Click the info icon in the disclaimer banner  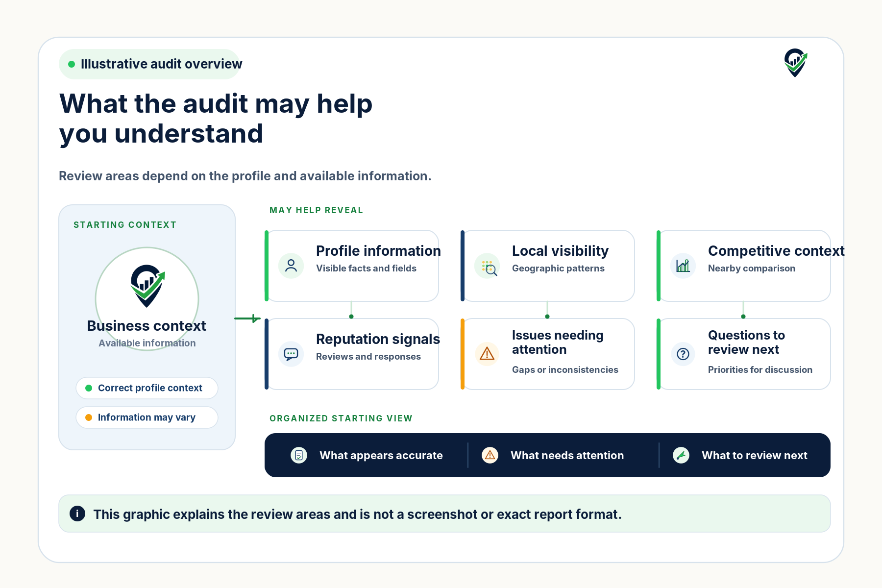coord(77,514)
